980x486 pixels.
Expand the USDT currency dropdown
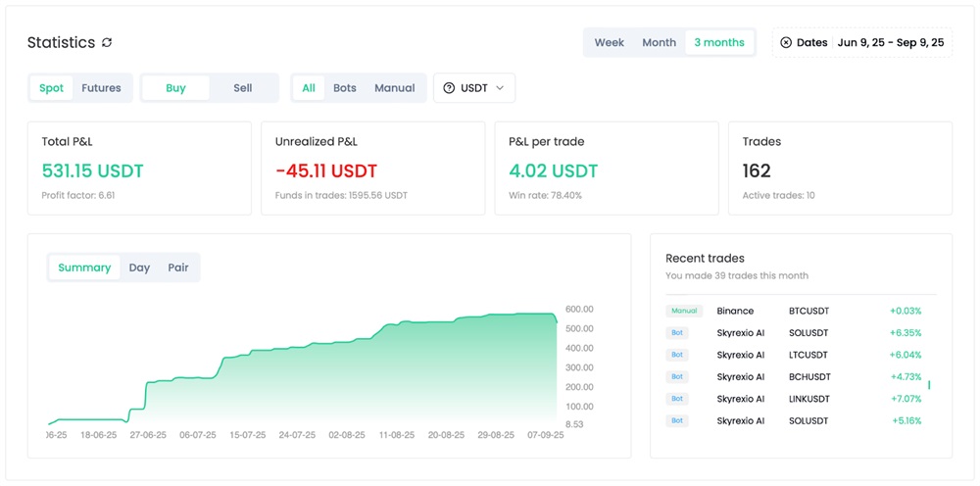pos(474,88)
